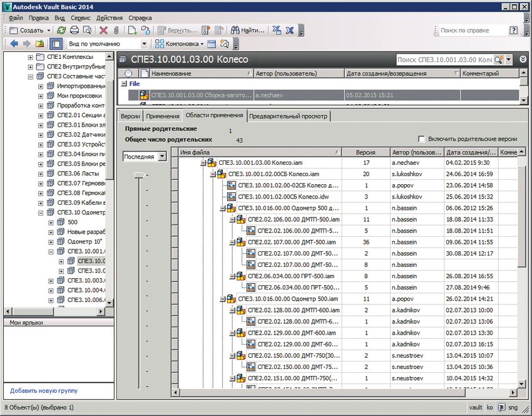This screenshot has height=416, width=532.
Task: Click the search magnifier icon in Колесо header
Action: [498, 60]
